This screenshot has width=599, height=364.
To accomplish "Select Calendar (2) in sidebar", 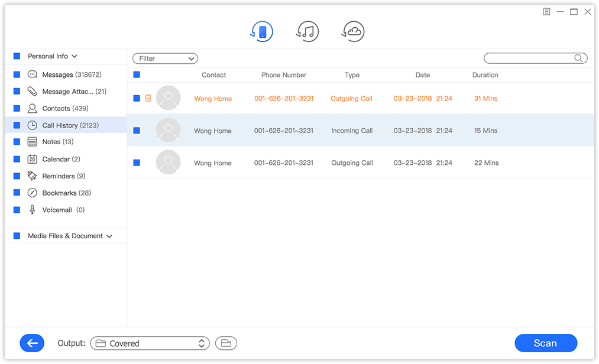I will click(61, 159).
